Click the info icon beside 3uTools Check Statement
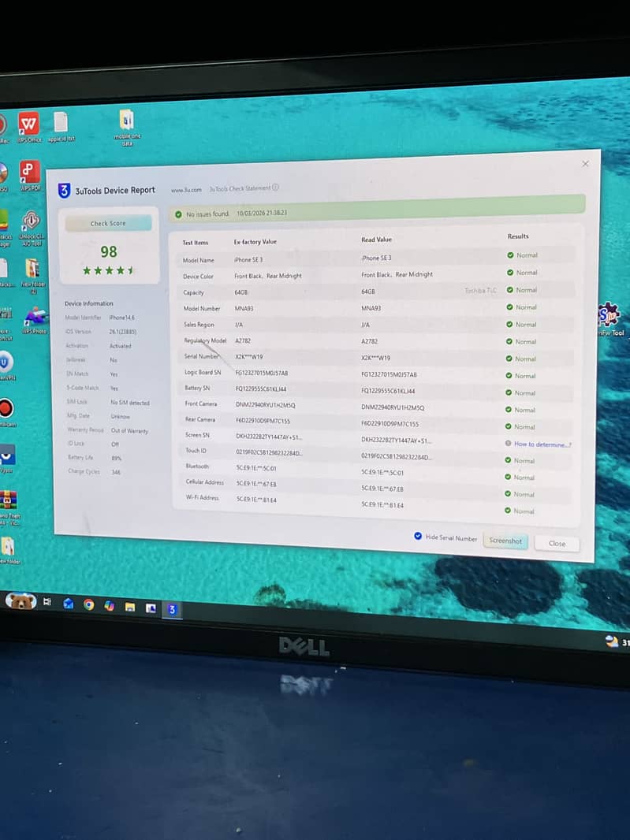 [275, 188]
